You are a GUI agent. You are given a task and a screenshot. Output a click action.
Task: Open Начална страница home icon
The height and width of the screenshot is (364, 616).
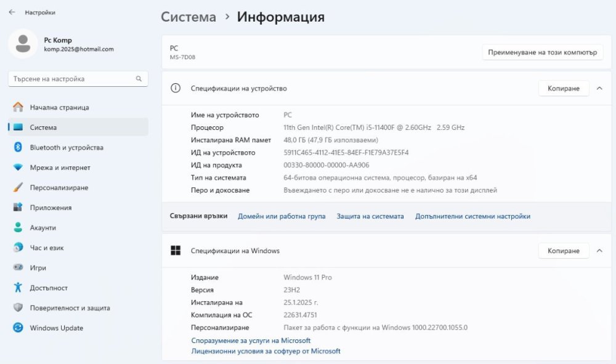point(18,107)
